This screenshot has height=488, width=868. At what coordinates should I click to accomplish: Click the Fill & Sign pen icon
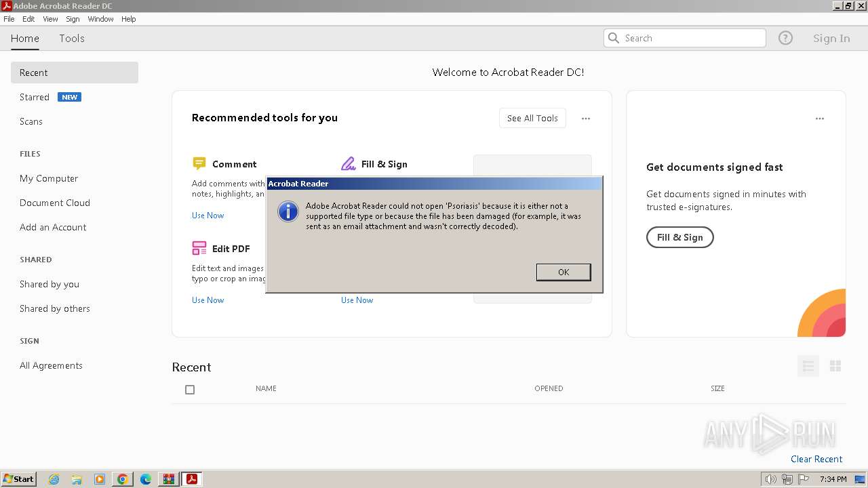349,163
